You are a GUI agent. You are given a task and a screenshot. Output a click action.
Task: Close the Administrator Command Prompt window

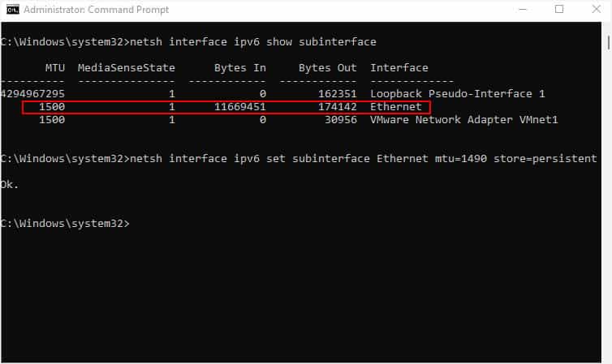coord(596,9)
